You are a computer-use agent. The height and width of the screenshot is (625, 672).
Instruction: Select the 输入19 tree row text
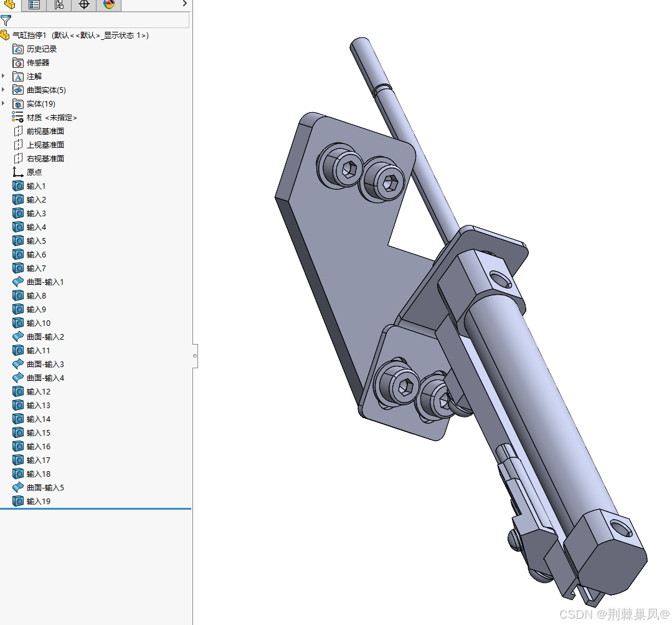click(x=39, y=502)
